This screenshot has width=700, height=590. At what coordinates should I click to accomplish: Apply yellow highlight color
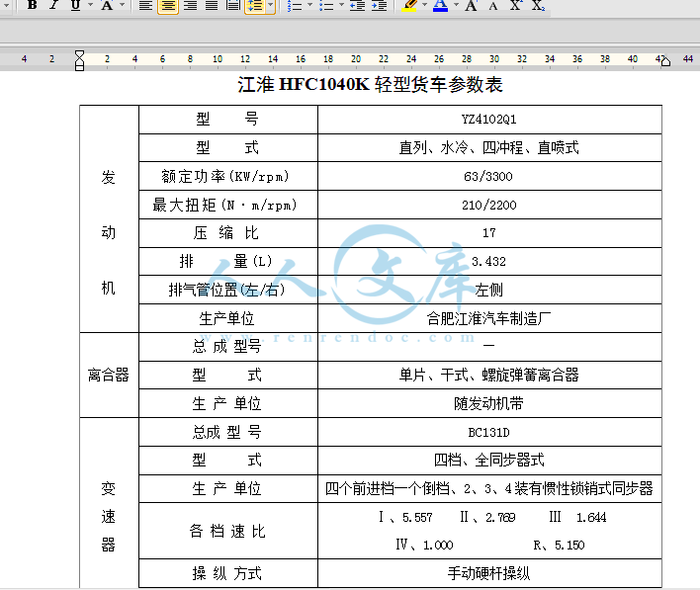[409, 5]
